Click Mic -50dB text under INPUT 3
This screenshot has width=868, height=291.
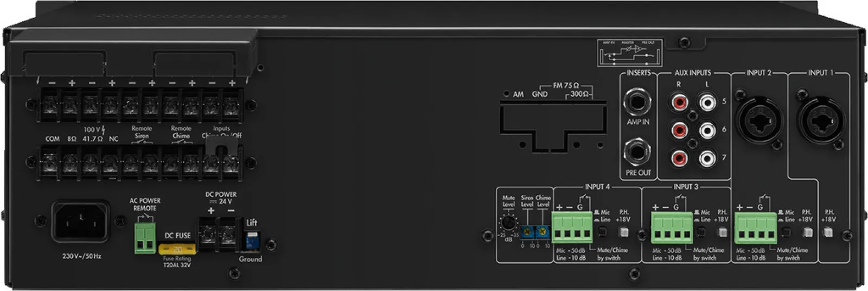tap(667, 250)
